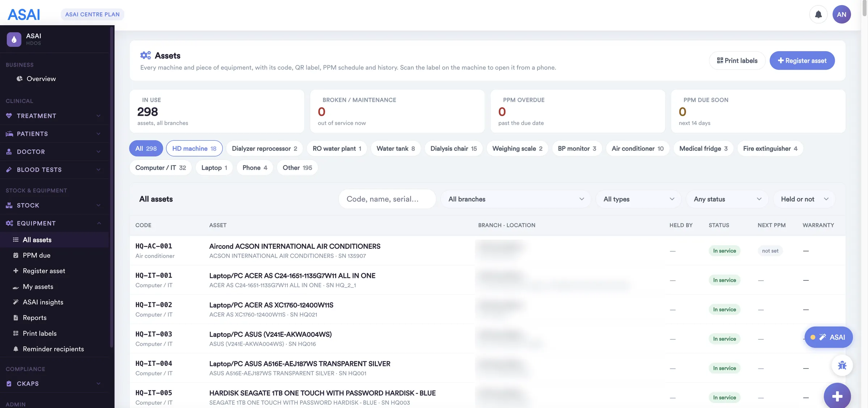Click the Register asset button
This screenshot has width=868, height=408.
coord(802,60)
